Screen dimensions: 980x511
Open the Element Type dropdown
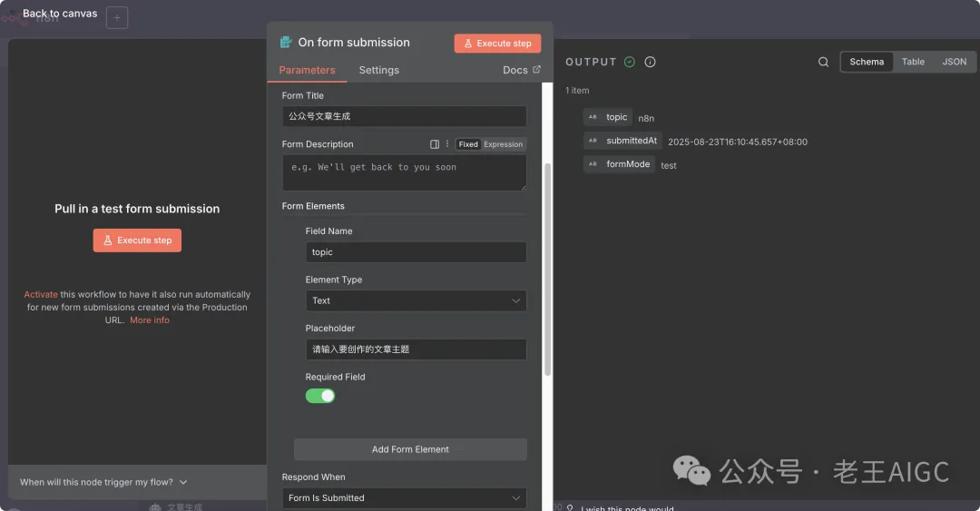[x=416, y=300]
